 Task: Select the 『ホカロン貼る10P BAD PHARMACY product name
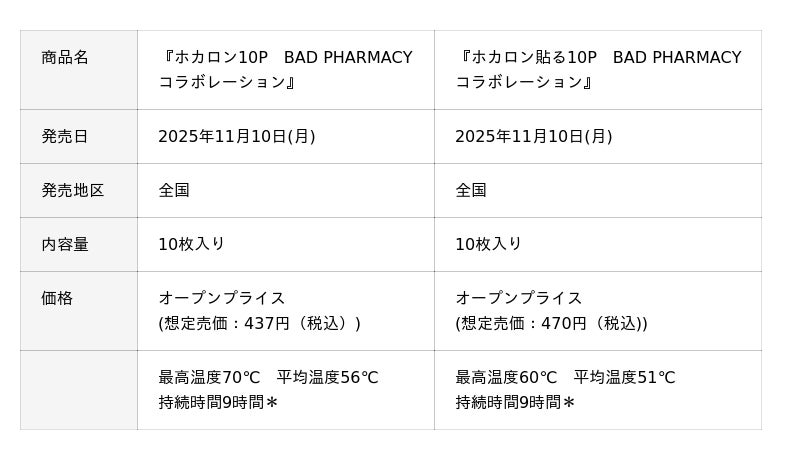click(x=598, y=58)
